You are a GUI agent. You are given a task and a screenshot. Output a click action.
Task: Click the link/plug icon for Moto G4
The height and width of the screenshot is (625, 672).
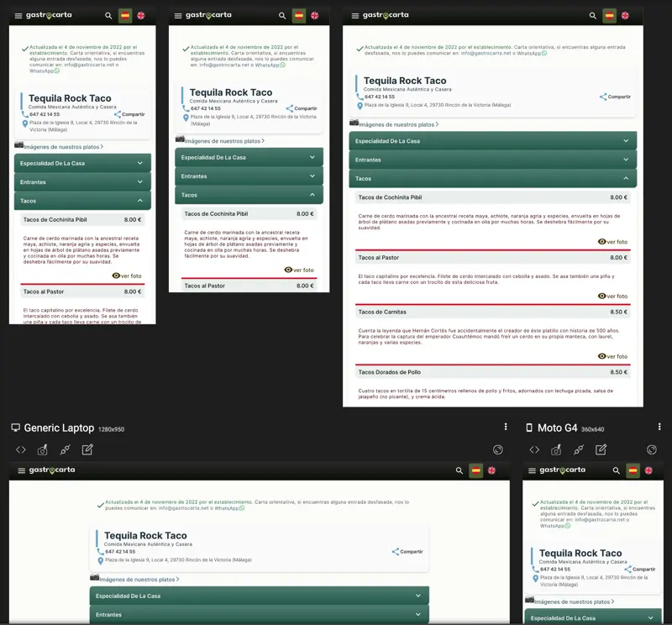579,449
